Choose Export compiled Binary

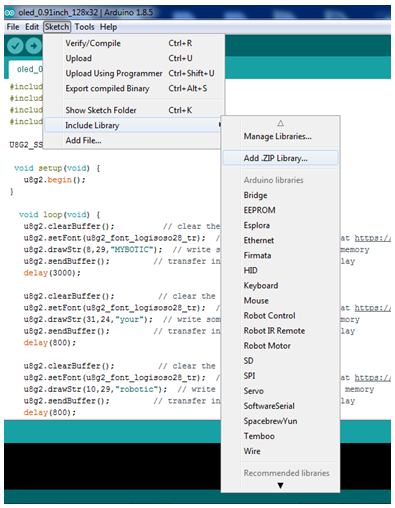tap(133, 88)
